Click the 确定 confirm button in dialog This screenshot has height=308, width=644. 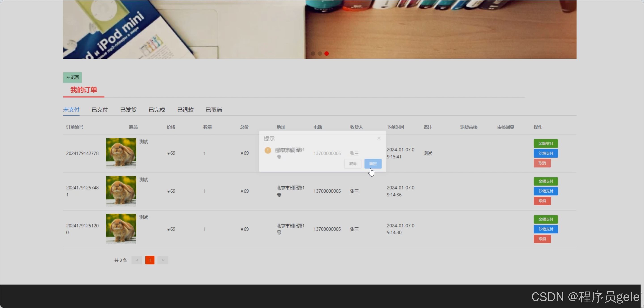[x=373, y=164]
